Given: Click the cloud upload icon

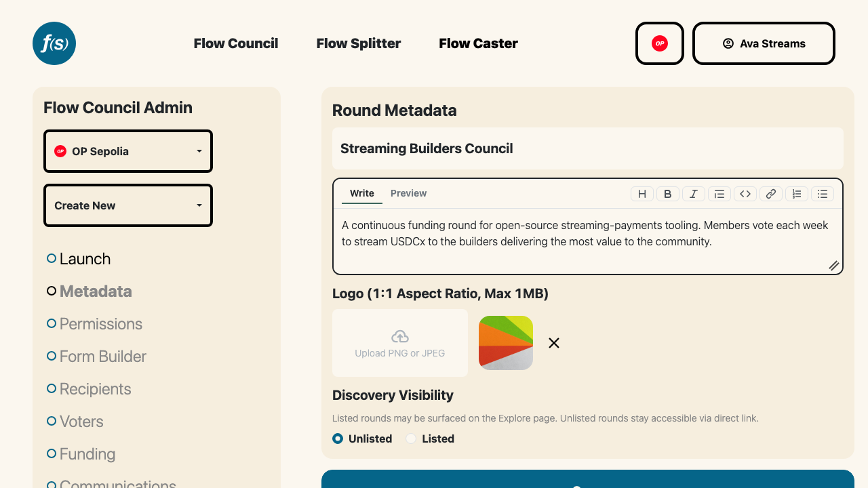Looking at the screenshot, I should pos(400,336).
